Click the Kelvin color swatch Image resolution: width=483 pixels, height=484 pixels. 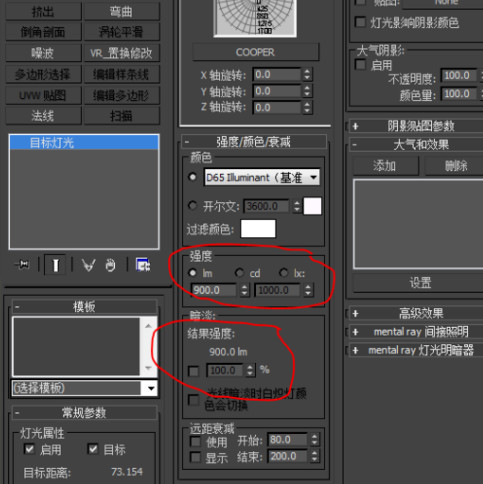click(x=312, y=206)
